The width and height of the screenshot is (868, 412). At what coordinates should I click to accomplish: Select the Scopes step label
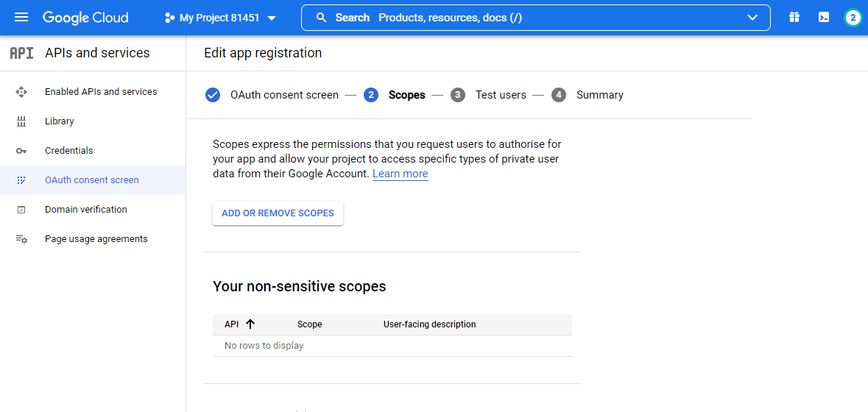point(407,95)
